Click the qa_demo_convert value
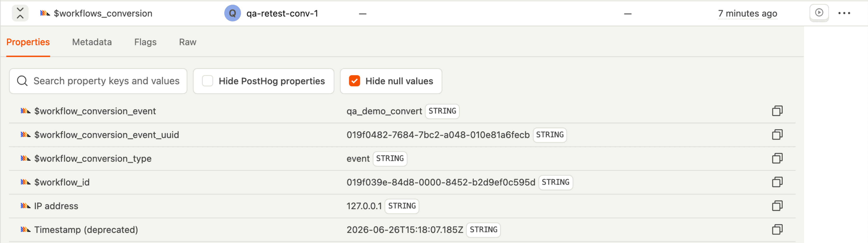The height and width of the screenshot is (243, 868). click(384, 111)
